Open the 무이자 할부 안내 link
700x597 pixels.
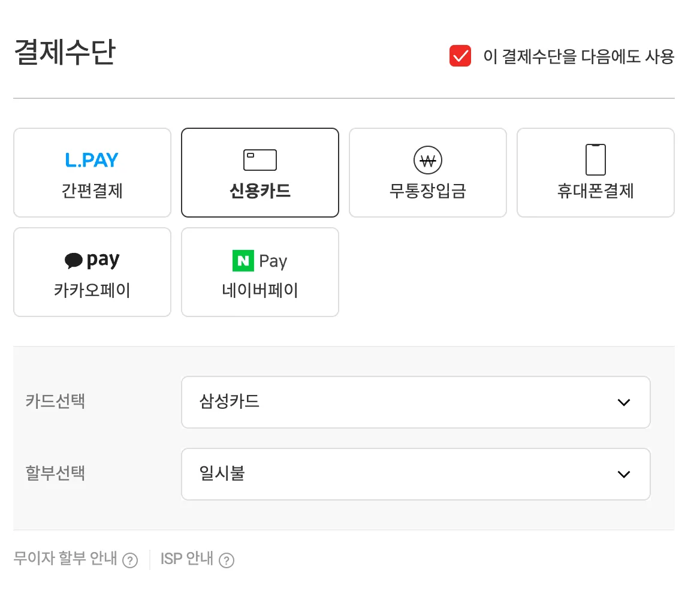(65, 559)
